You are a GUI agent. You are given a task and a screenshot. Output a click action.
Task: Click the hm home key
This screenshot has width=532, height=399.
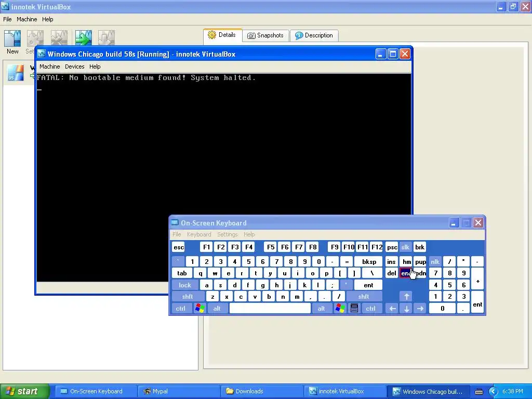[406, 262]
